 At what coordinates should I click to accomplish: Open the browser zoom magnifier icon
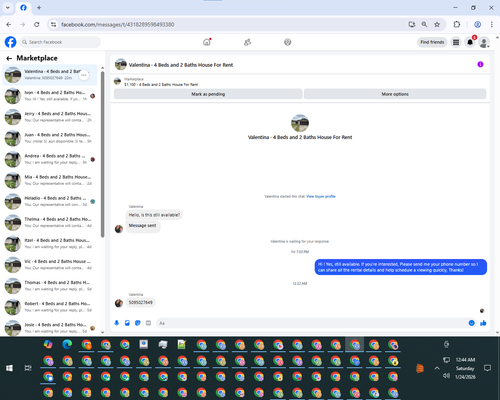point(424,24)
